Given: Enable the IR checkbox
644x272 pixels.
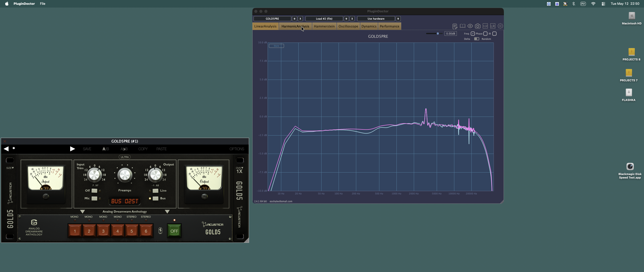Looking at the screenshot, I should (x=494, y=33).
